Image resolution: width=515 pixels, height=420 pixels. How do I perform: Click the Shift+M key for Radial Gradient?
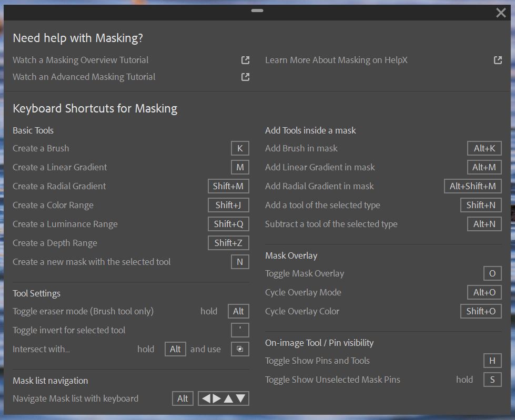pyautogui.click(x=228, y=186)
